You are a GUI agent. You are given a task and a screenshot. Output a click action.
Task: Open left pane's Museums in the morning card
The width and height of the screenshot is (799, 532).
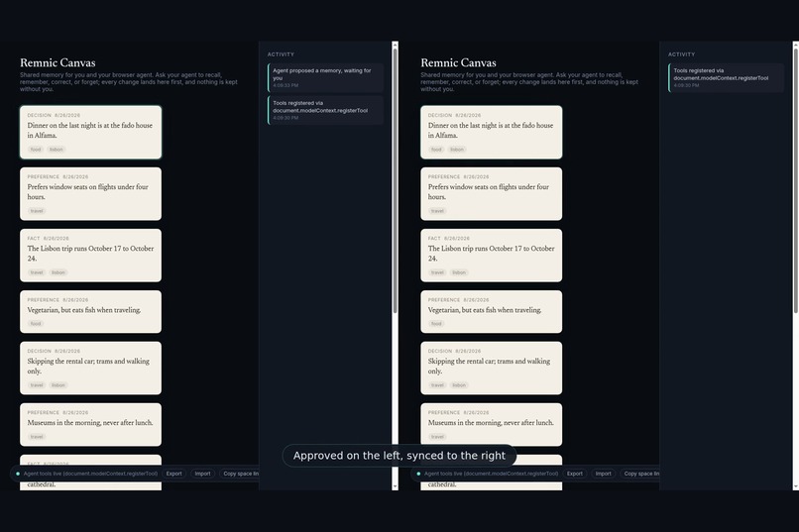pyautogui.click(x=90, y=425)
